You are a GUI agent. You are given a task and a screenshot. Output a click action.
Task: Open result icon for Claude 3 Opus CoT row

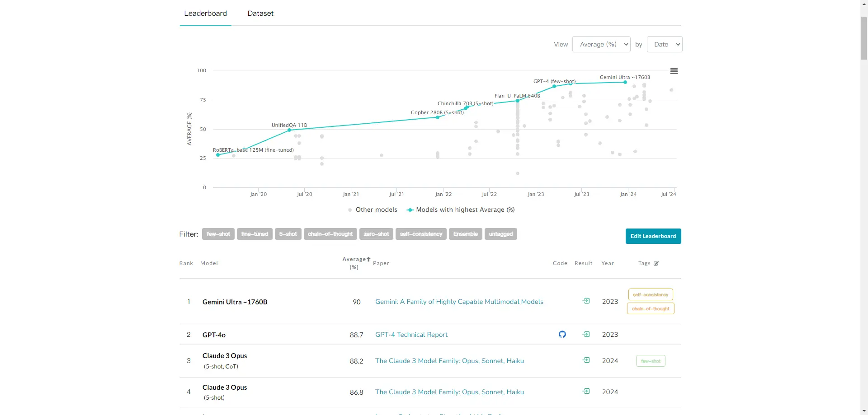(x=586, y=360)
